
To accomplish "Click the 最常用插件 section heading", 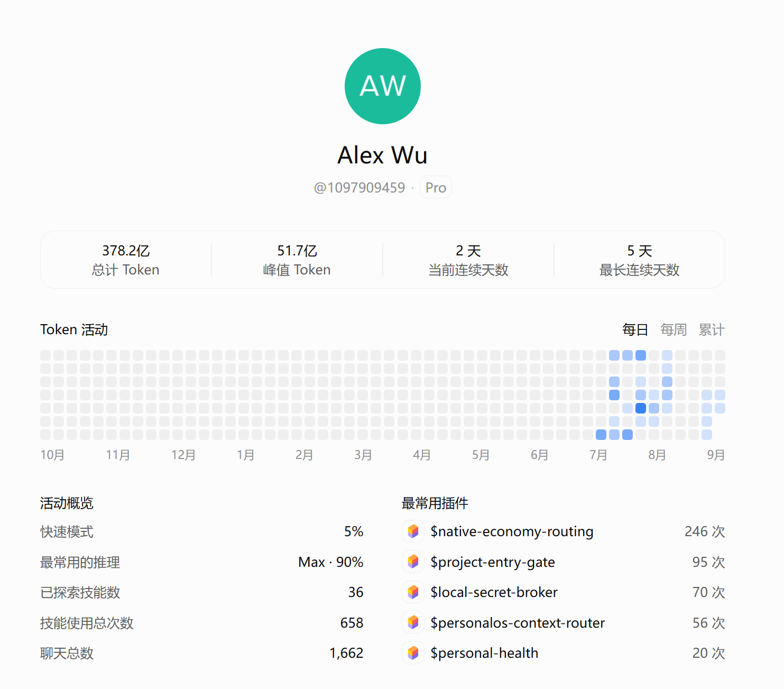I will [x=435, y=503].
